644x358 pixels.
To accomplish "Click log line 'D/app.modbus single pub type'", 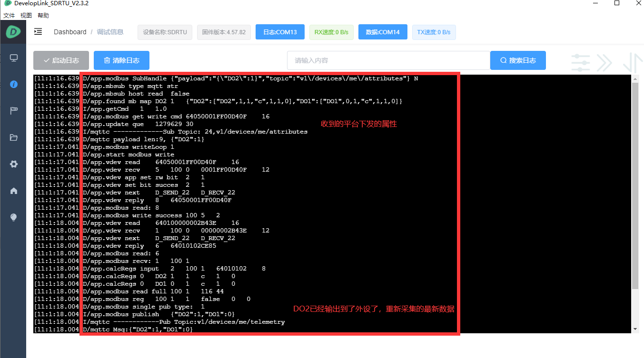I will (x=119, y=307).
